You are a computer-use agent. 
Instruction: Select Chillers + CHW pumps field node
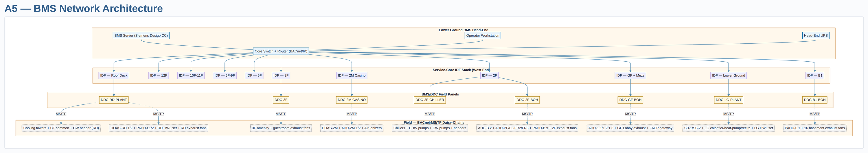point(430,128)
